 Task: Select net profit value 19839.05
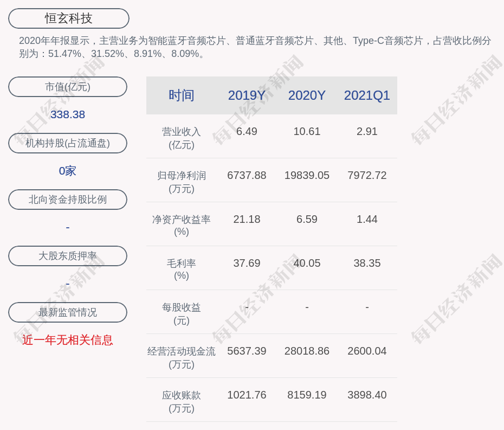pos(307,175)
